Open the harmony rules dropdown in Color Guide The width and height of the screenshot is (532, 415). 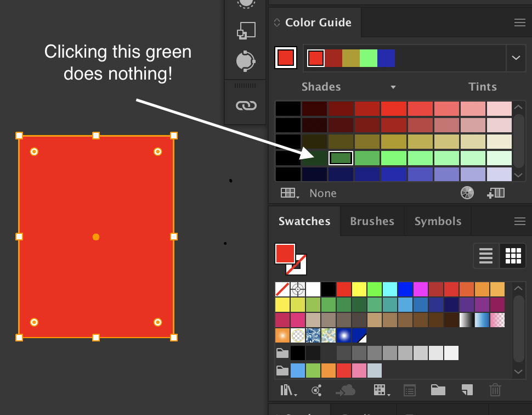[x=516, y=58]
